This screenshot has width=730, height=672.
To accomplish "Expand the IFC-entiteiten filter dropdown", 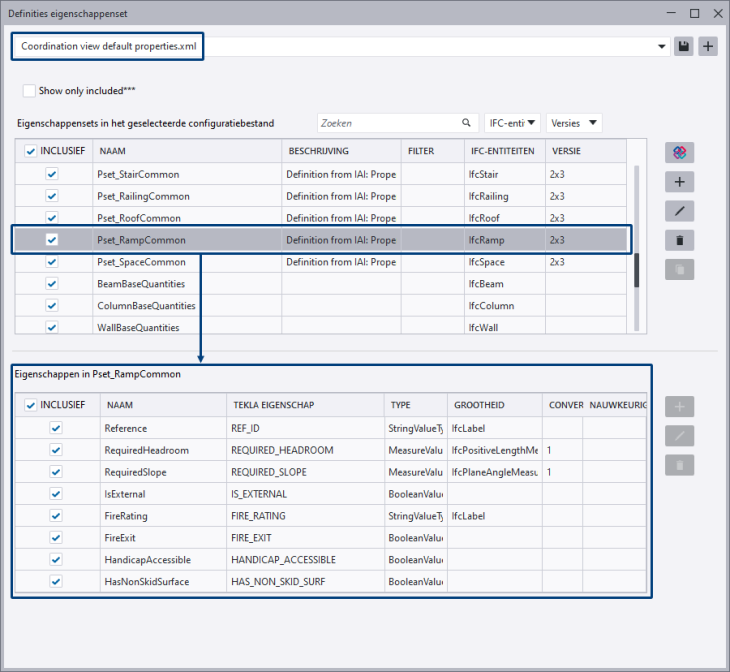I will [512, 123].
